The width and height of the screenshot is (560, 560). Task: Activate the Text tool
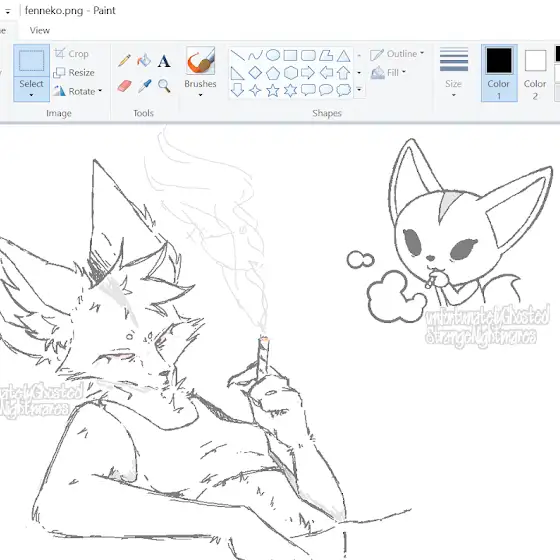click(164, 61)
